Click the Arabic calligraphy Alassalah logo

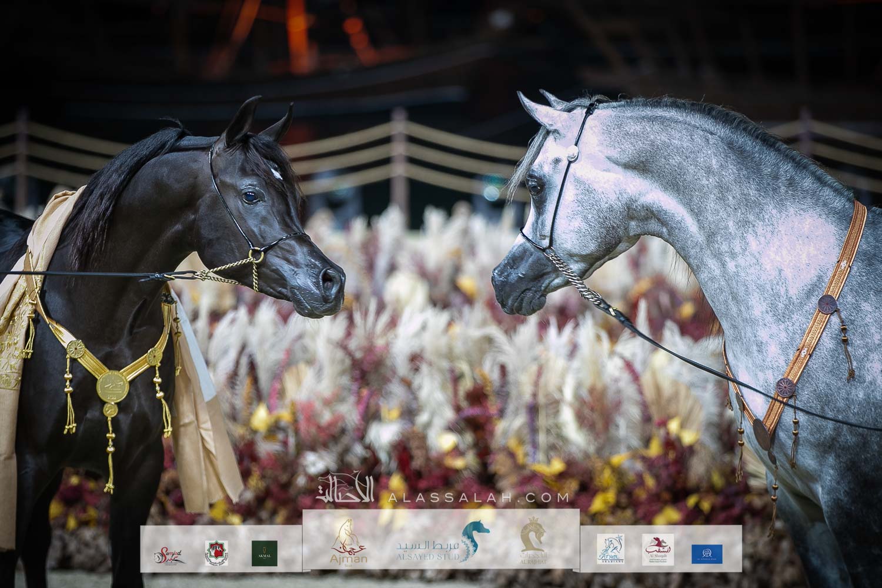pyautogui.click(x=352, y=488)
